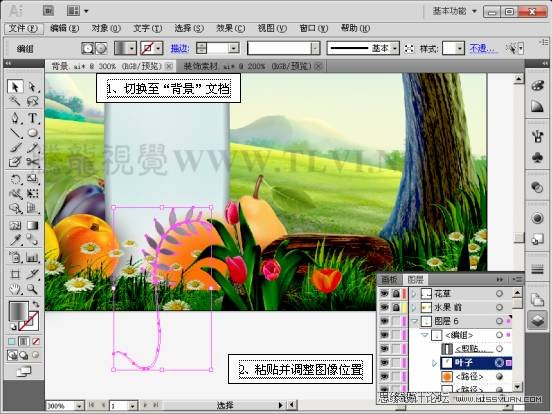Apply None using red-slash toolbox button
This screenshot has height=414, width=552.
[36, 341]
